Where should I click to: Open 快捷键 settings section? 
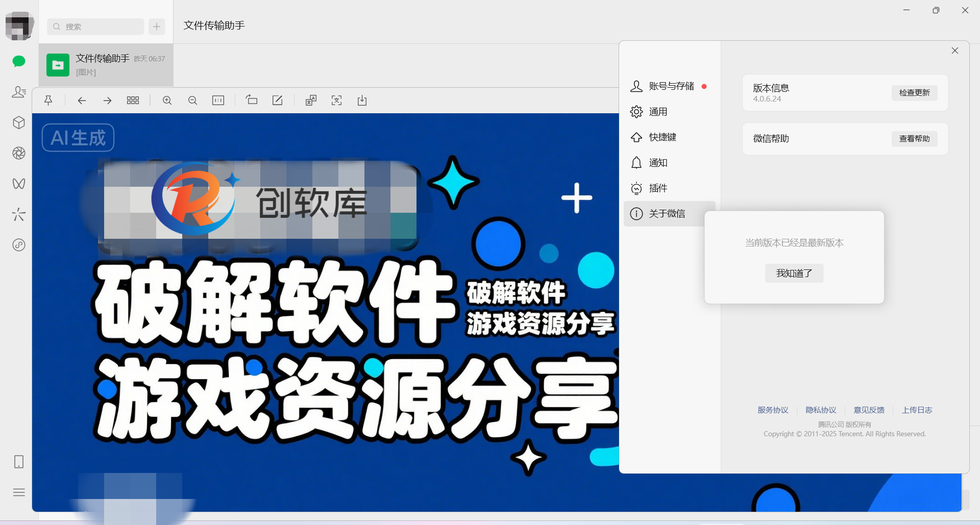coord(669,137)
